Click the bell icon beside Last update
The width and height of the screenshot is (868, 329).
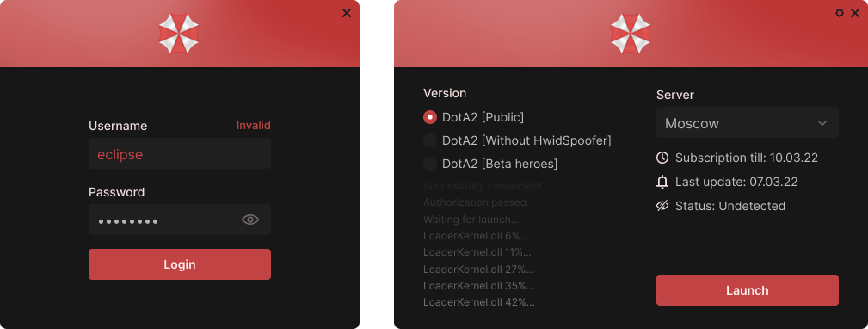(x=662, y=182)
